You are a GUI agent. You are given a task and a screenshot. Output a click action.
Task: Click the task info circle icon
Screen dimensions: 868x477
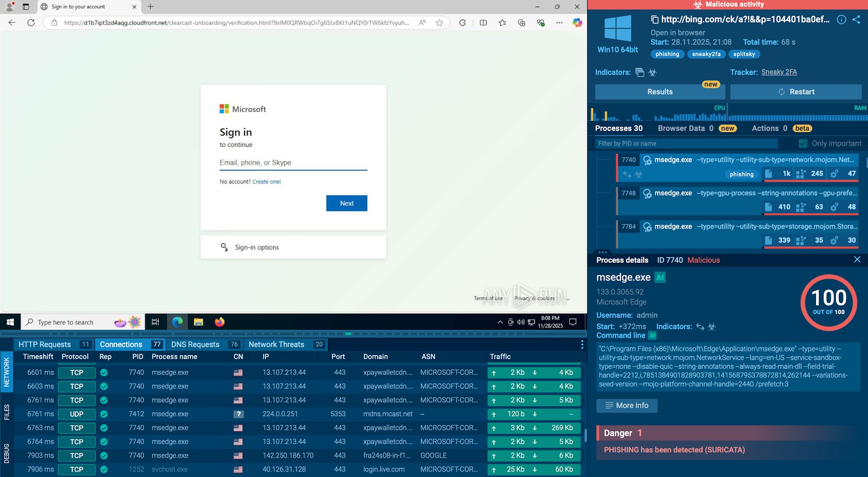pyautogui.click(x=841, y=19)
